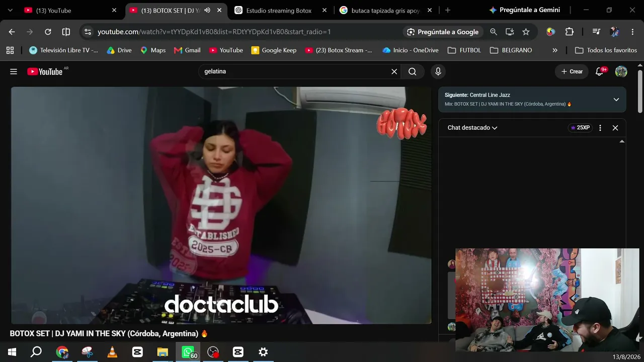Open the FUTBOL bookmarks folder

464,50
